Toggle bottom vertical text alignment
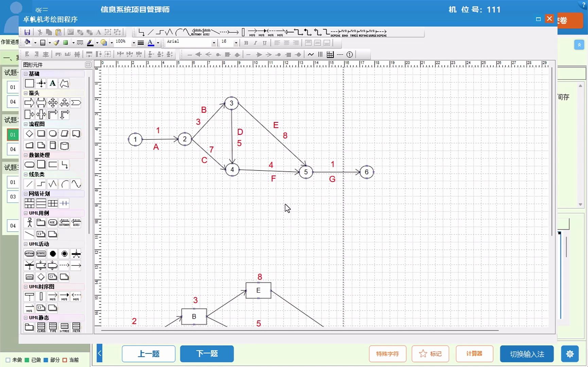This screenshot has height=367, width=588. coord(327,43)
